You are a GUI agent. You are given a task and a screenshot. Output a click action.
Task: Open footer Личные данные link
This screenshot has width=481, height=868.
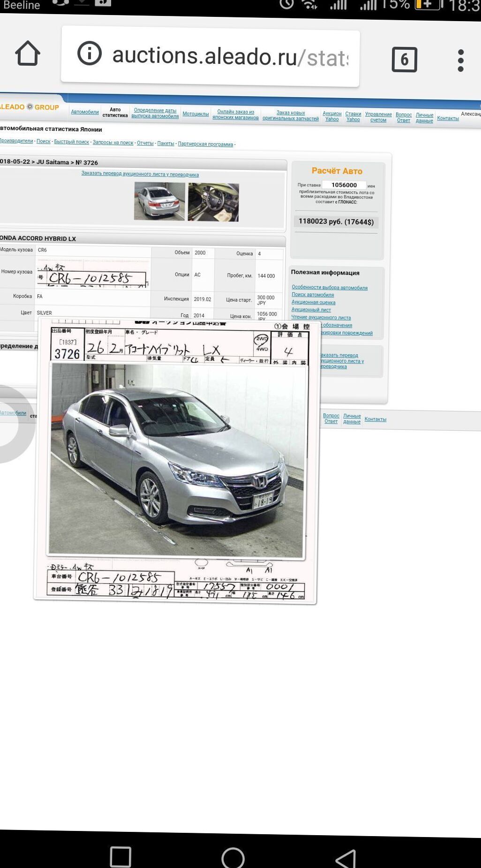[x=352, y=419]
